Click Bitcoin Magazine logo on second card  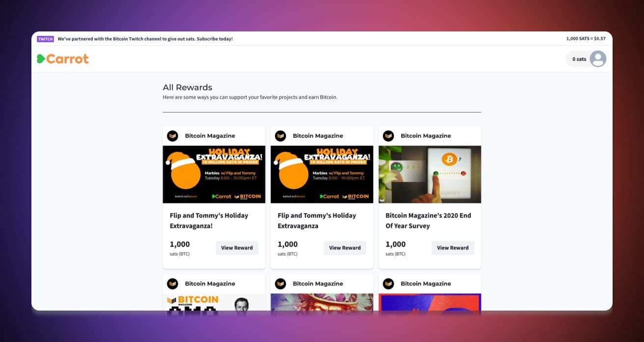click(280, 136)
